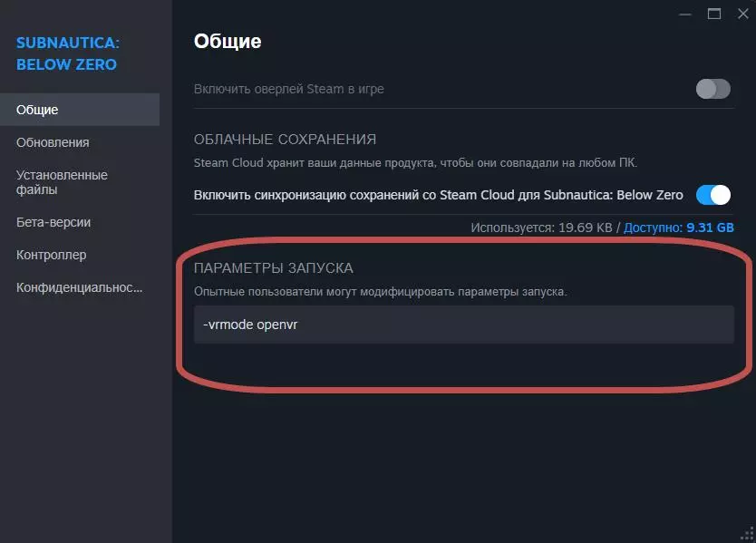Select the Конфиденциальность section
The width and height of the screenshot is (756, 543).
tap(80, 287)
